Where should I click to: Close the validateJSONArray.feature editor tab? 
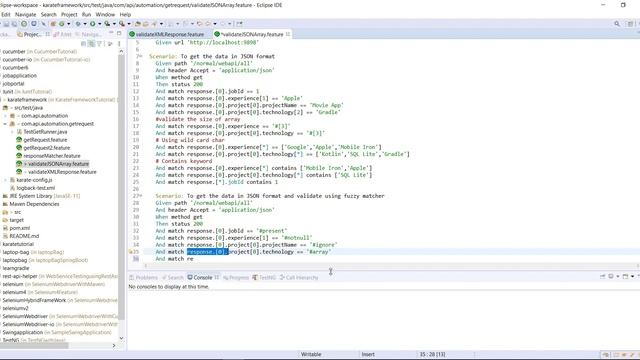click(x=288, y=34)
